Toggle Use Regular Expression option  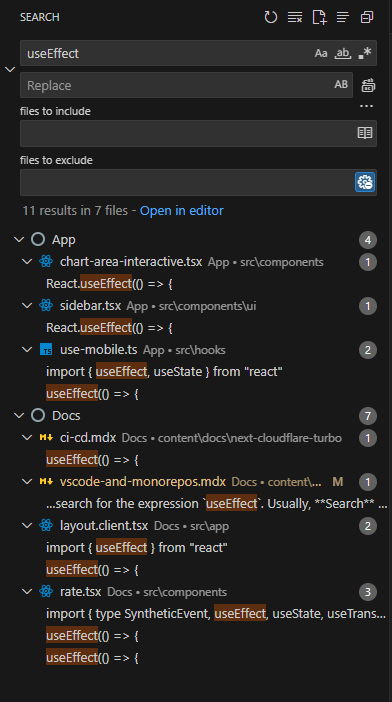[365, 53]
